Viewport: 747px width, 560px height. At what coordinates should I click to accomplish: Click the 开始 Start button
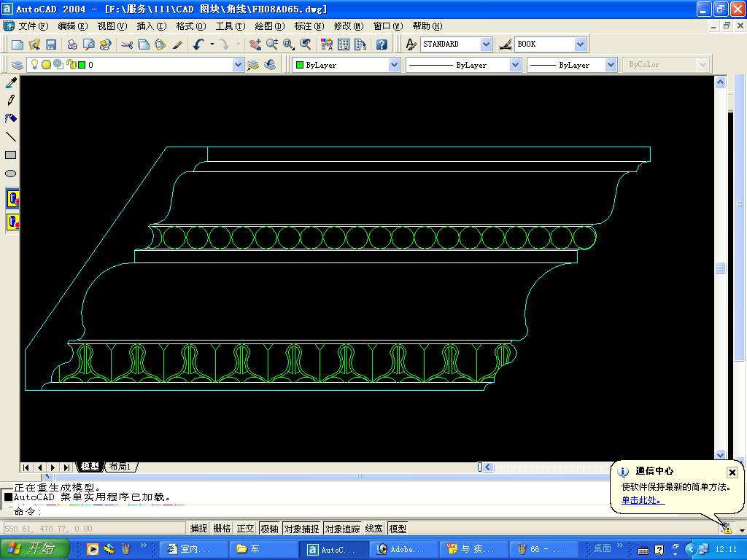coord(34,549)
